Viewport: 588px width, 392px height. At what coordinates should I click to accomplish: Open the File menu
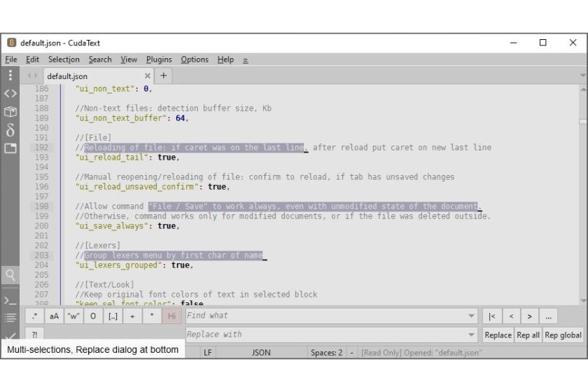coord(11,59)
